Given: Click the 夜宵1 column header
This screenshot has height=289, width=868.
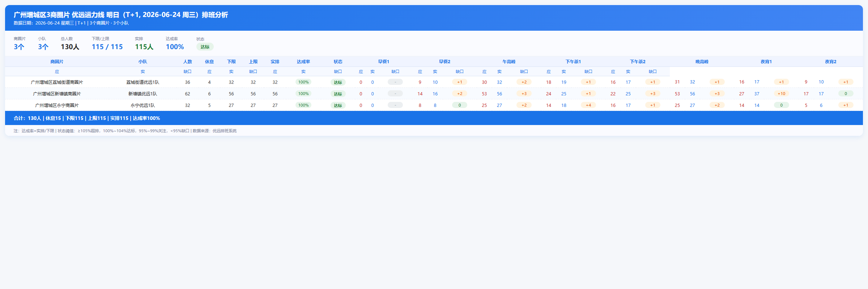Looking at the screenshot, I should tap(766, 62).
